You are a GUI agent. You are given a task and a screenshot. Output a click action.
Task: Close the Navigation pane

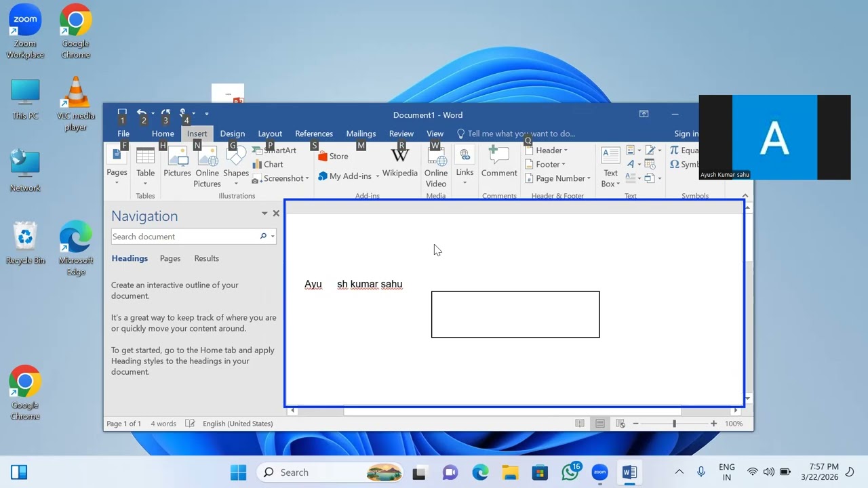(276, 213)
